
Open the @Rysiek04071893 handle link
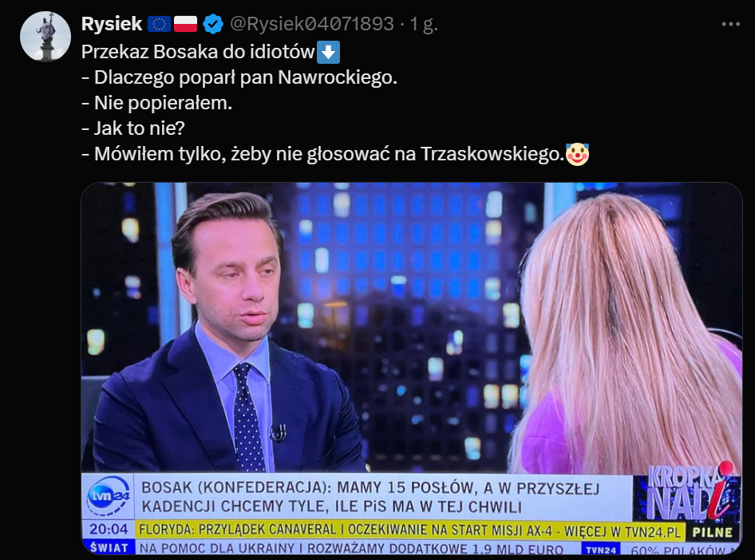coord(311,24)
